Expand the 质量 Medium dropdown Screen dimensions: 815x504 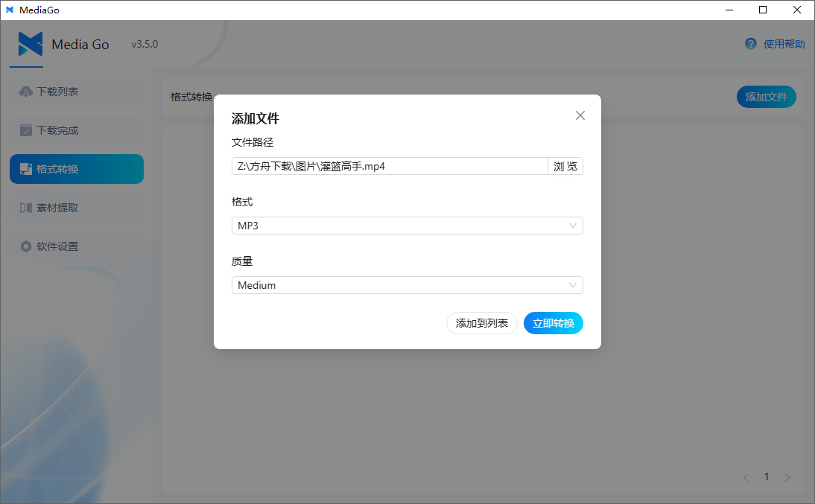click(x=407, y=285)
